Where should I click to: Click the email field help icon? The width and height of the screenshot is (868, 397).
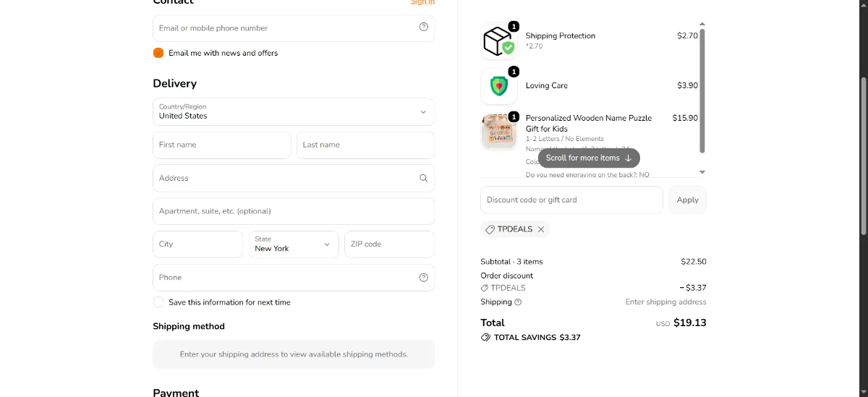click(x=424, y=27)
